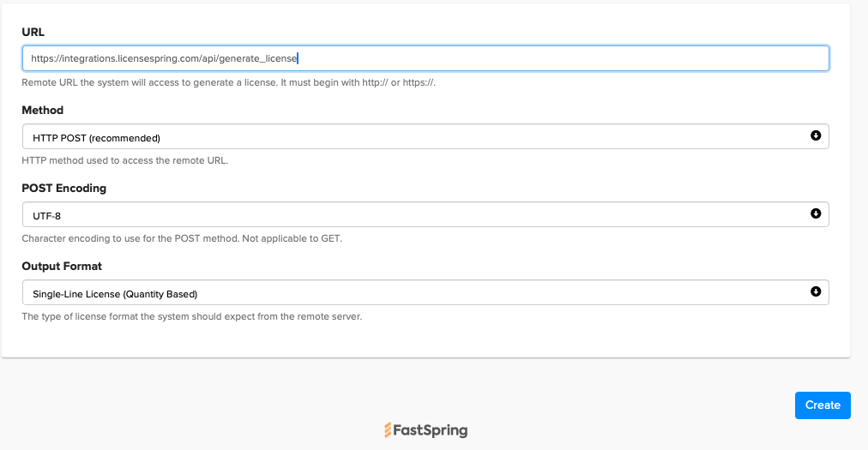Click the Character encoding hint text
The image size is (868, 450).
[x=182, y=238]
